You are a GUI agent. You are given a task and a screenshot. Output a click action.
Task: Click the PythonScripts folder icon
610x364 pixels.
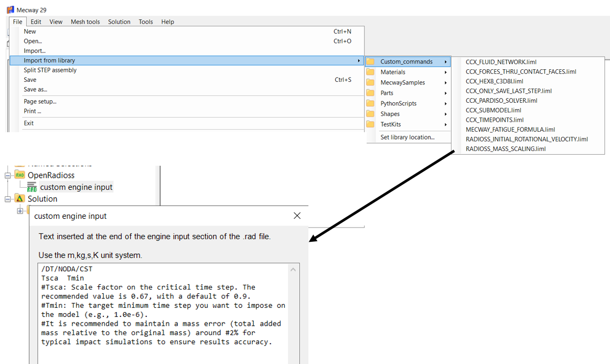pyautogui.click(x=371, y=103)
